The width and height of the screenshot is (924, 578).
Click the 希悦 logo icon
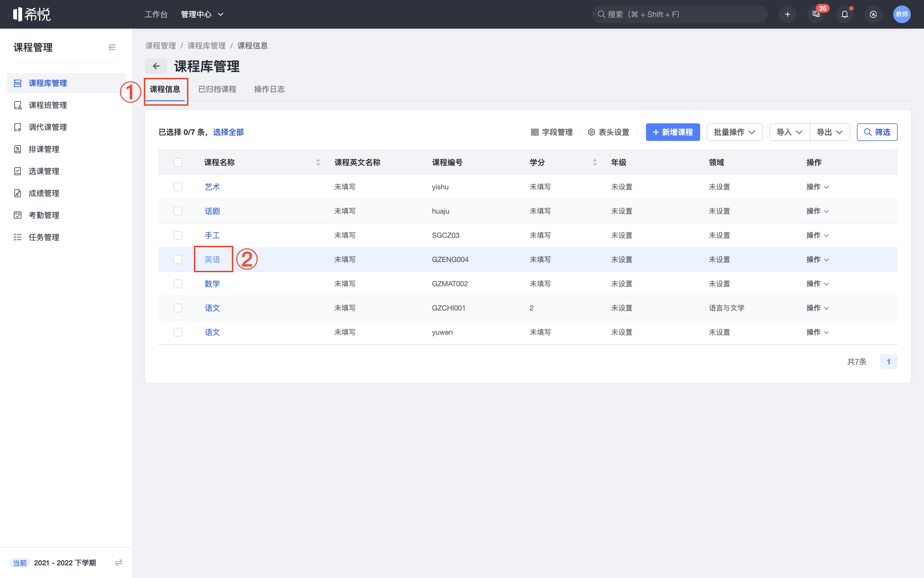point(32,14)
